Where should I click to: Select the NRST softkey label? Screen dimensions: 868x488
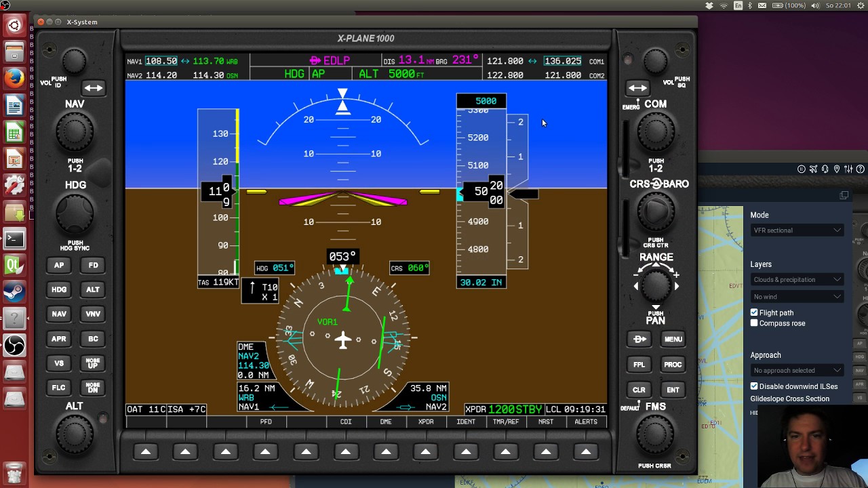(x=546, y=422)
